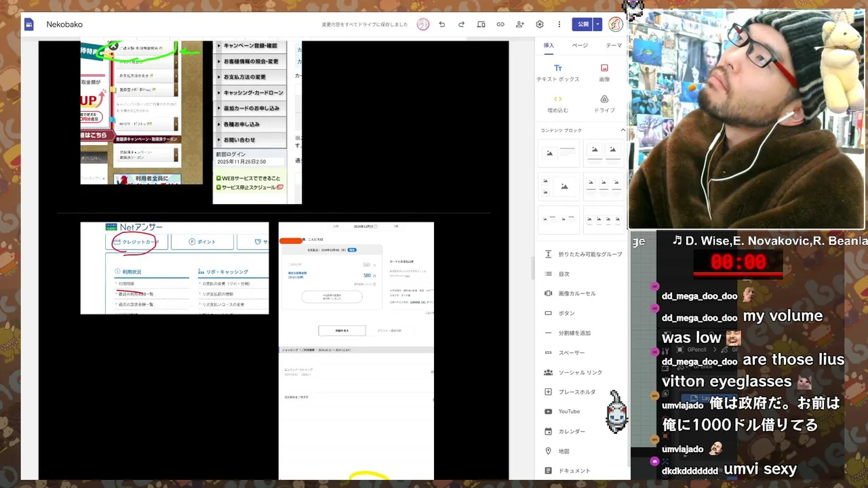Select the three-image content block layout
The height and width of the screenshot is (488, 868).
pos(604,186)
